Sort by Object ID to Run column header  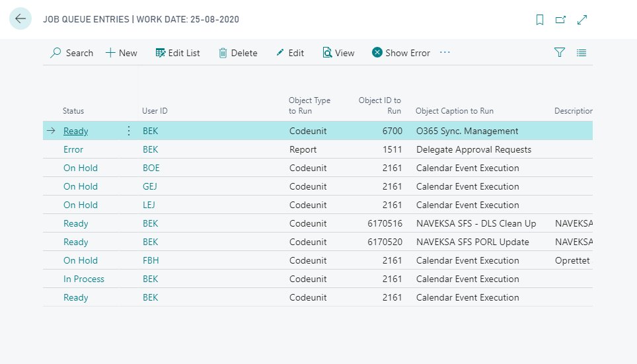[380, 106]
